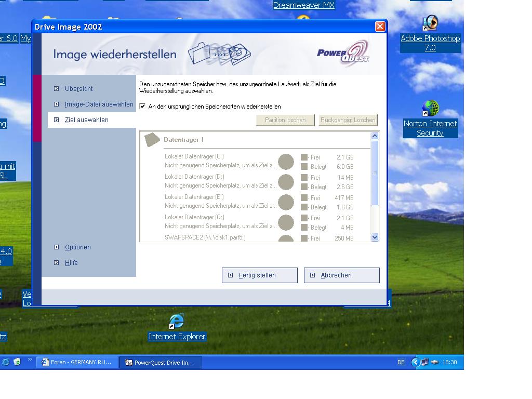Click the Ruckgangig: Loschen button
The image size is (532, 399).
coord(348,120)
